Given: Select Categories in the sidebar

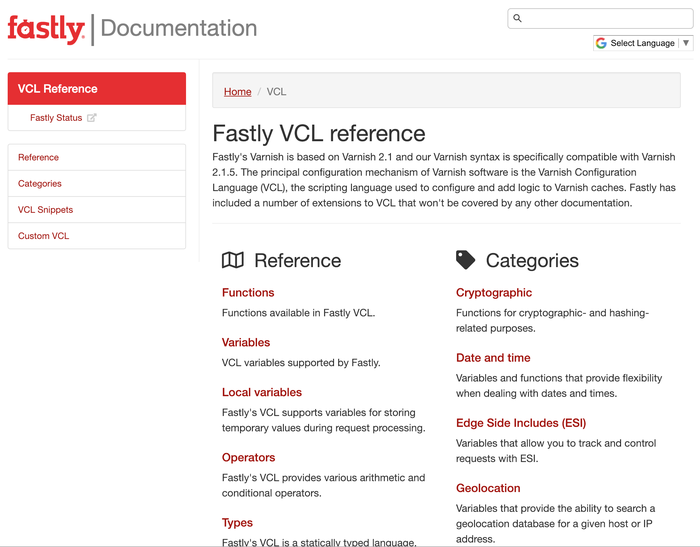Looking at the screenshot, I should 40,184.
